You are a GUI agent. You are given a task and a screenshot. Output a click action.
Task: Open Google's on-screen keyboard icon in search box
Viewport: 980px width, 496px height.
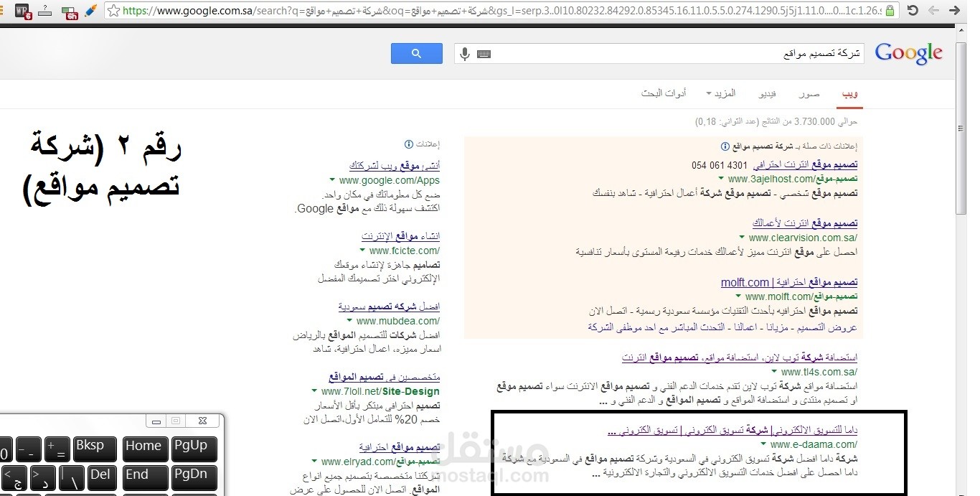coord(484,54)
